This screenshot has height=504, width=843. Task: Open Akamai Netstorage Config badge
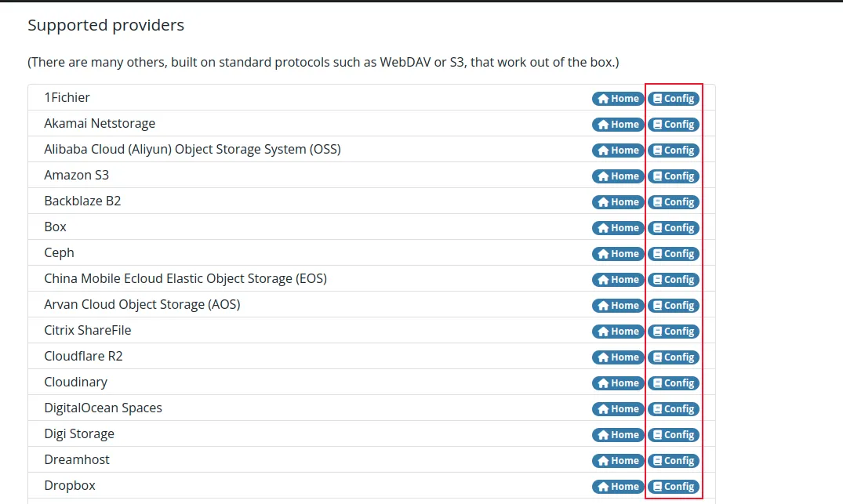coord(674,125)
